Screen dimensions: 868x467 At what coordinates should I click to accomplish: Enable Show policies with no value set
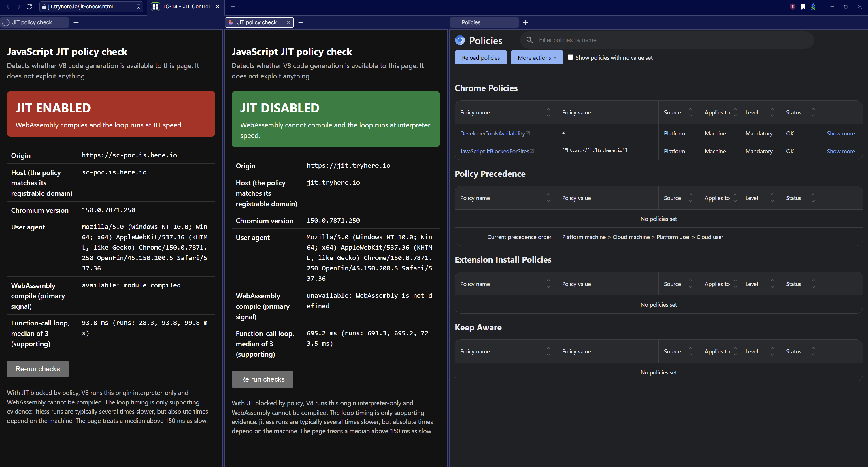[571, 57]
